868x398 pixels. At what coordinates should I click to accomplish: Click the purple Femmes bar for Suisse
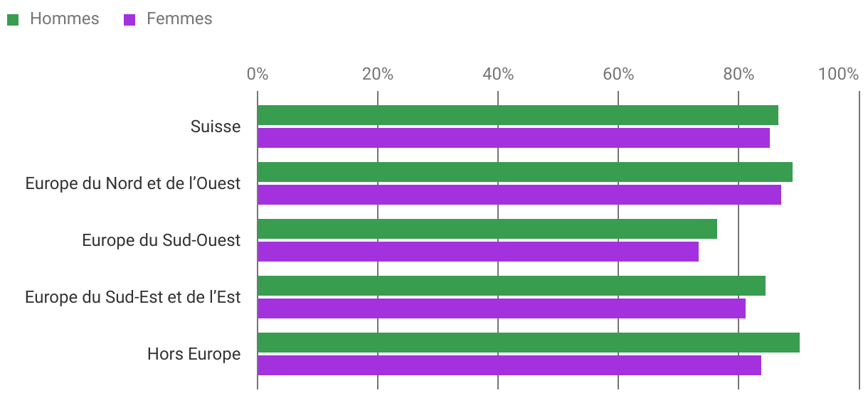(x=513, y=138)
